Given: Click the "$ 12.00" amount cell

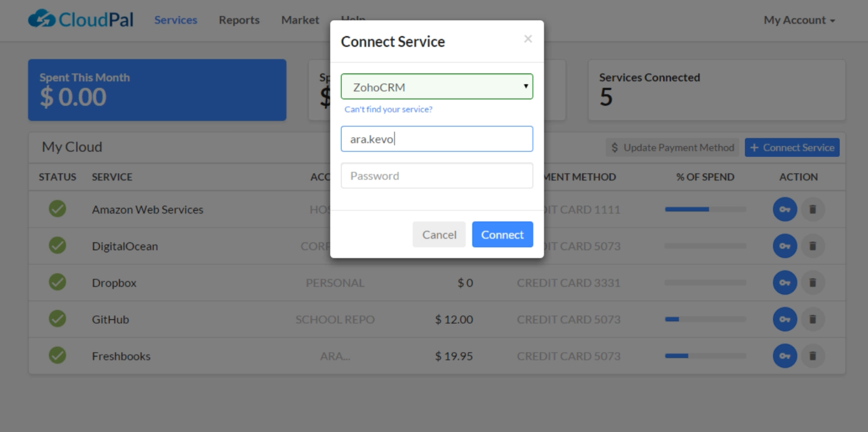Looking at the screenshot, I should coord(454,319).
